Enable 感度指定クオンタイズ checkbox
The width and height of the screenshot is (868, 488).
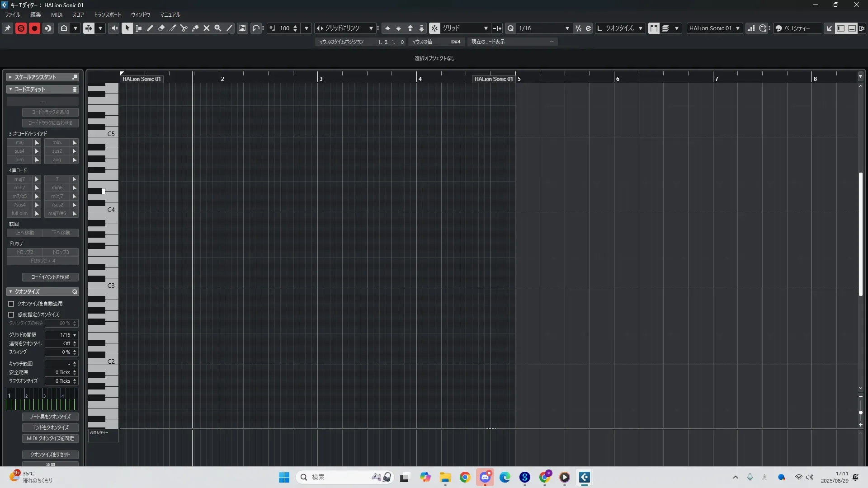click(x=11, y=314)
